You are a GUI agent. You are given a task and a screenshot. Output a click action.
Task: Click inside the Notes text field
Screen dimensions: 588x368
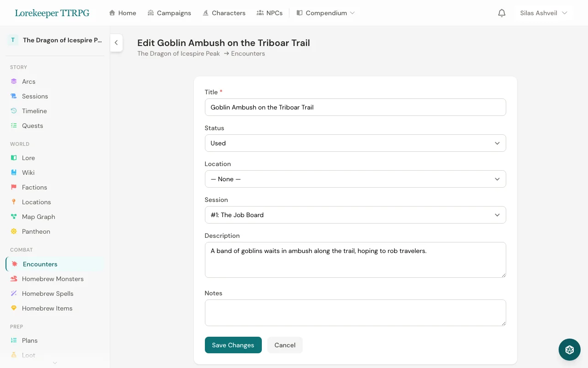coord(355,313)
